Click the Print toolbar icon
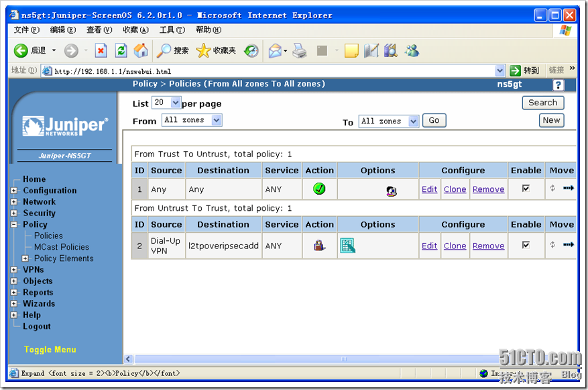The image size is (588, 390). 300,50
